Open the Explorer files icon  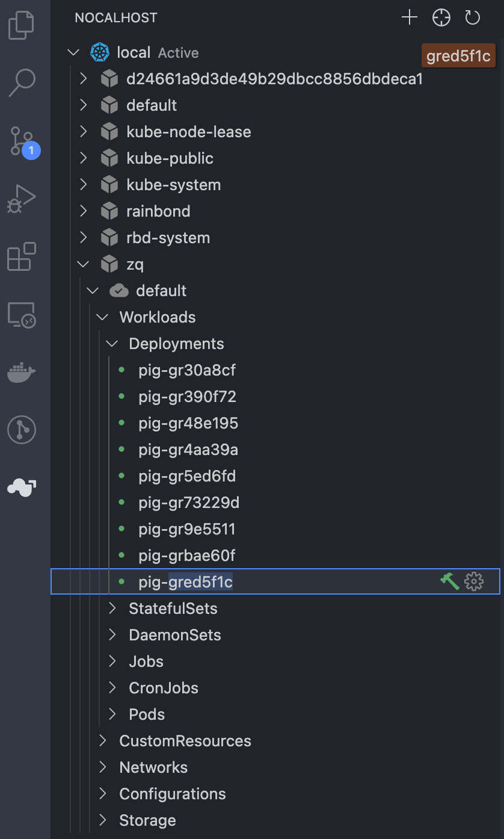[22, 25]
